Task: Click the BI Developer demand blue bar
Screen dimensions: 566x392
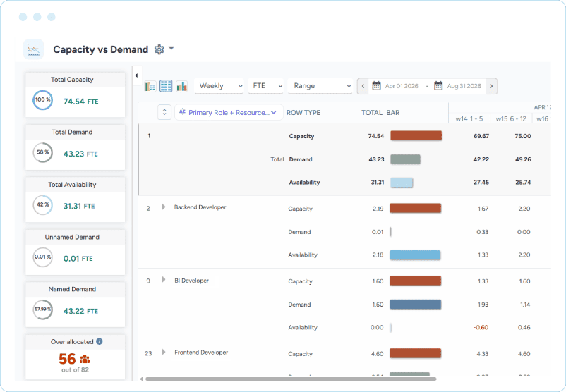Action: point(416,305)
